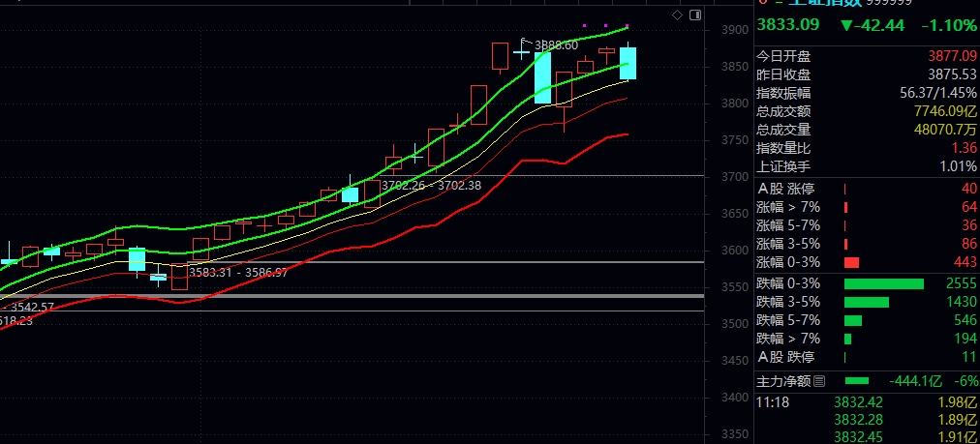The height and width of the screenshot is (444, 980).
Task: Click the green bar for 跌幅 0-3%
Action: pyautogui.click(x=884, y=284)
